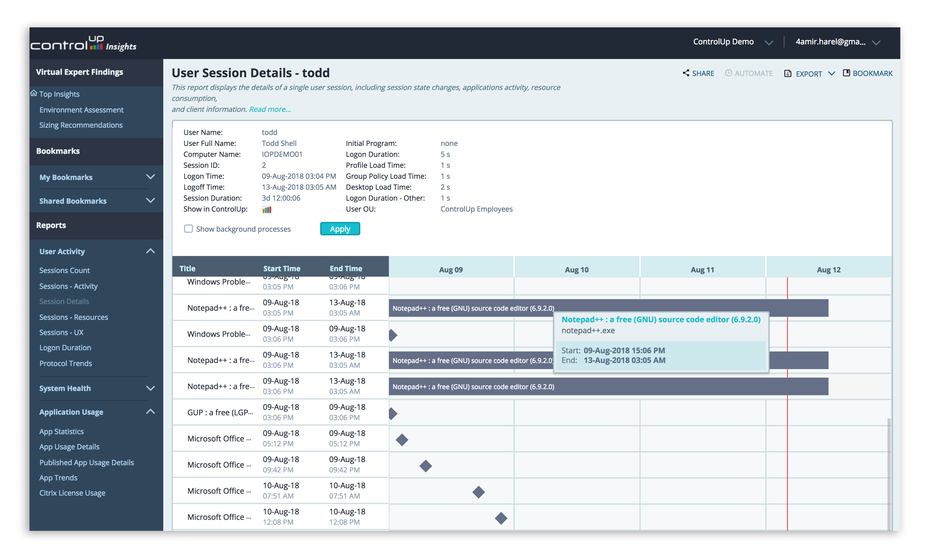This screenshot has height=560, width=931.
Task: Sort table by End Time column header
Action: click(346, 268)
